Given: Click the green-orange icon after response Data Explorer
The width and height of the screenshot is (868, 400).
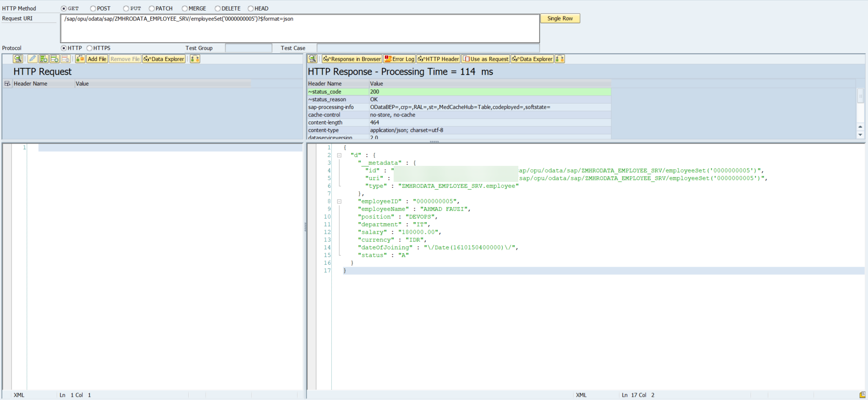Looking at the screenshot, I should [560, 59].
